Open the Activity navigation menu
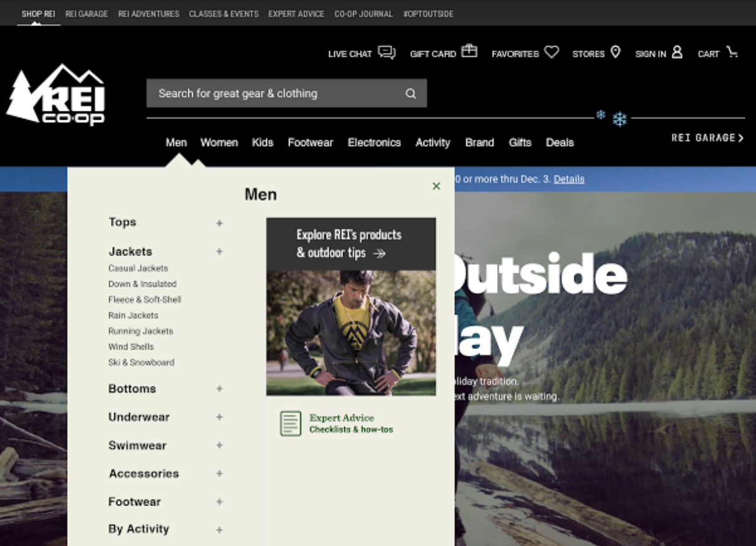Screen dimensions: 756x546 pyautogui.click(x=433, y=142)
